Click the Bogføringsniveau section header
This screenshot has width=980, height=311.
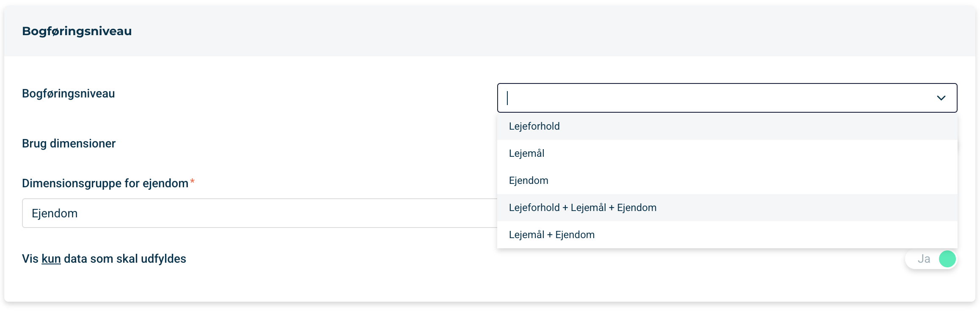77,31
